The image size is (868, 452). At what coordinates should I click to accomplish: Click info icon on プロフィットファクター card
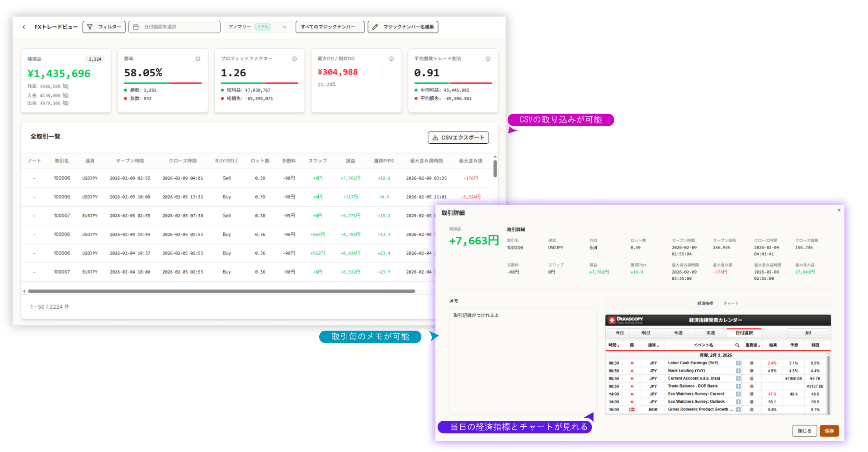point(294,59)
